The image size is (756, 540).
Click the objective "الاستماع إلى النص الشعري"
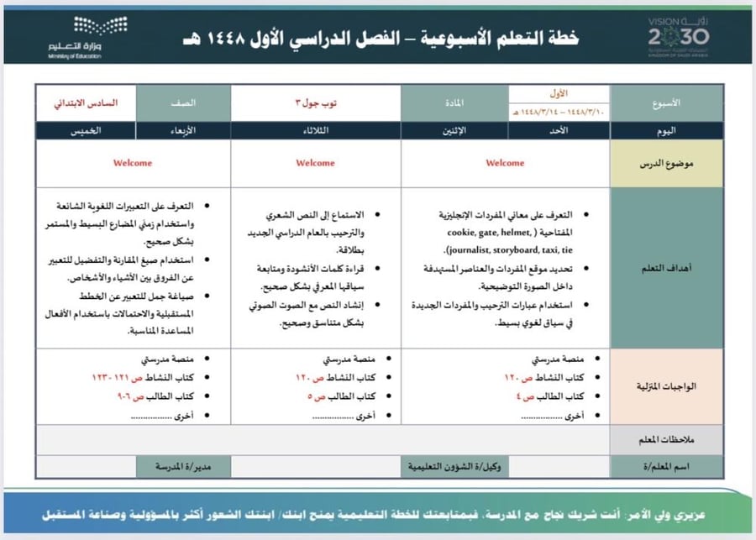point(315,214)
